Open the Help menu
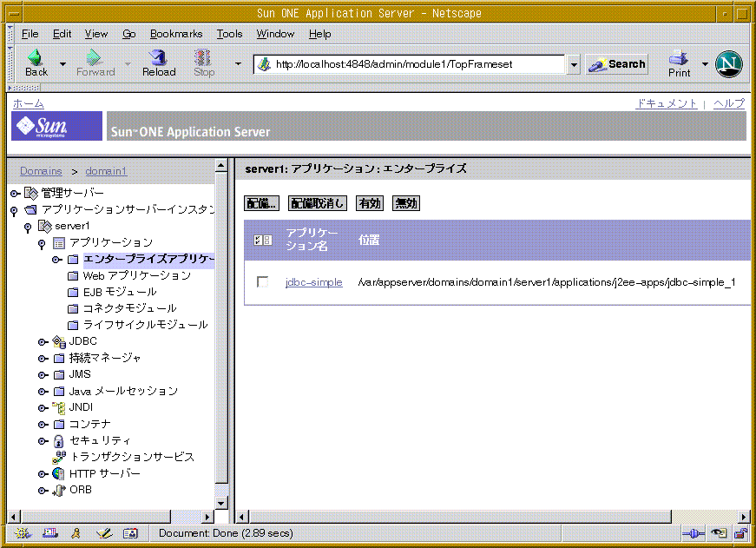 point(319,34)
